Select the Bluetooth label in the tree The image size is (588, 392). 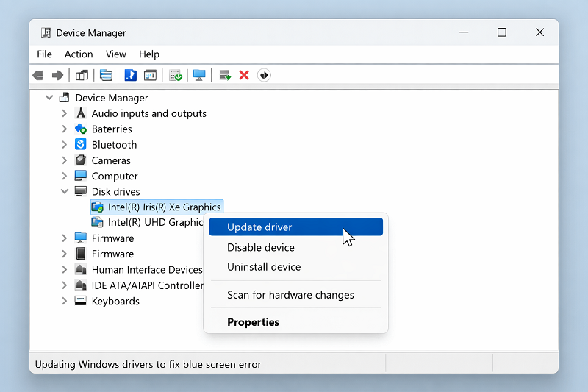coord(114,145)
